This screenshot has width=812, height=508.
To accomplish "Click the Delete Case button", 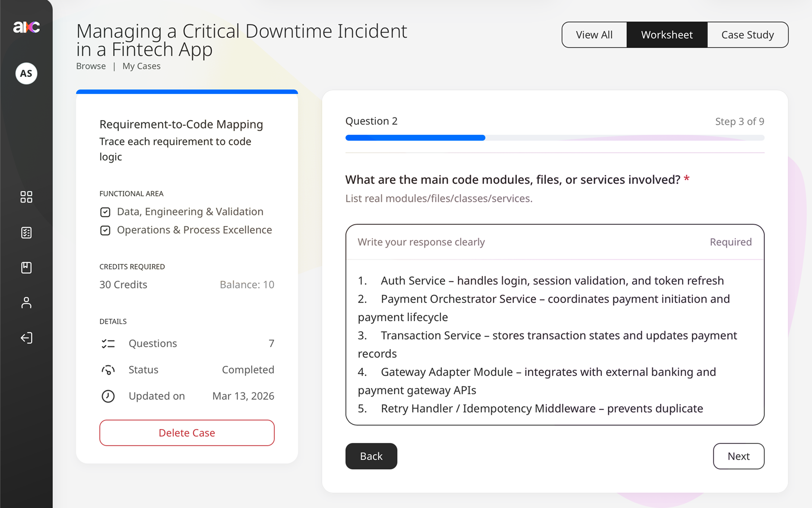I will tap(187, 433).
